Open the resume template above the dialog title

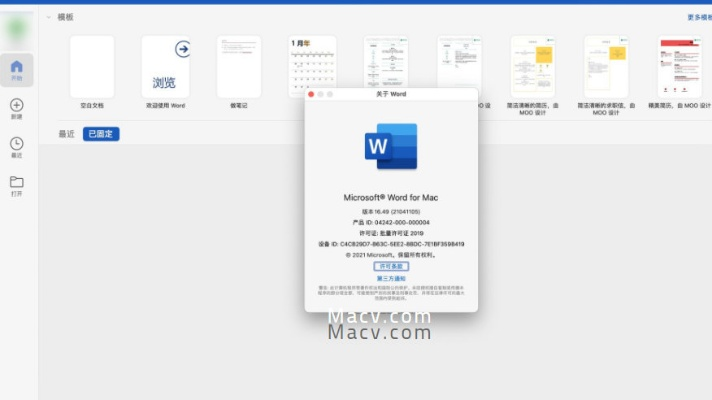pos(386,62)
